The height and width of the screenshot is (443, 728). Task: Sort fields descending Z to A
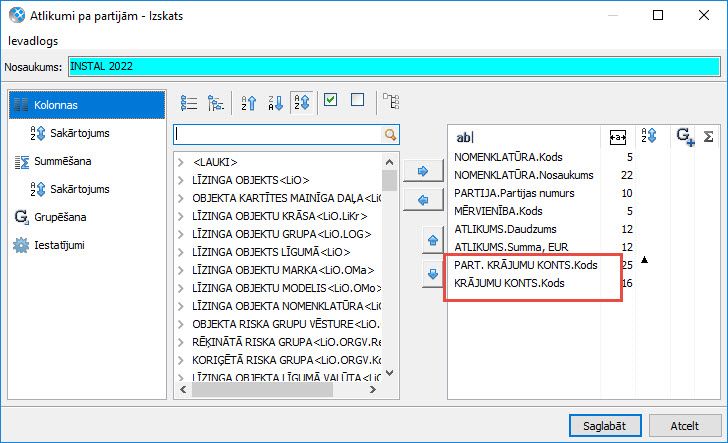click(276, 103)
